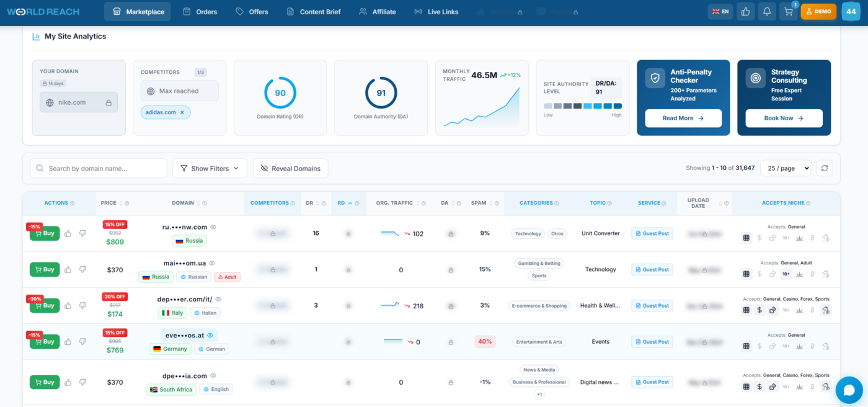Sort by Upload Date column
Screen dimensions: 868x407
(x=720, y=204)
